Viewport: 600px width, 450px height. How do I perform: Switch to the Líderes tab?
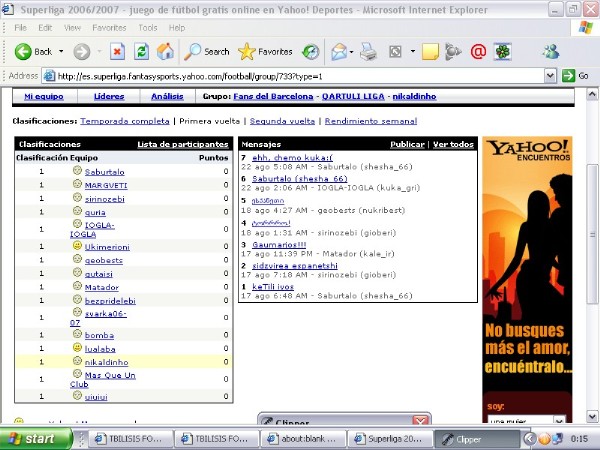[109, 96]
